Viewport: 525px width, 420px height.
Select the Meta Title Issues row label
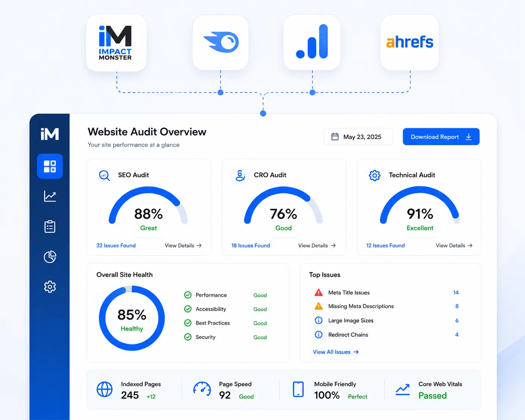point(349,293)
